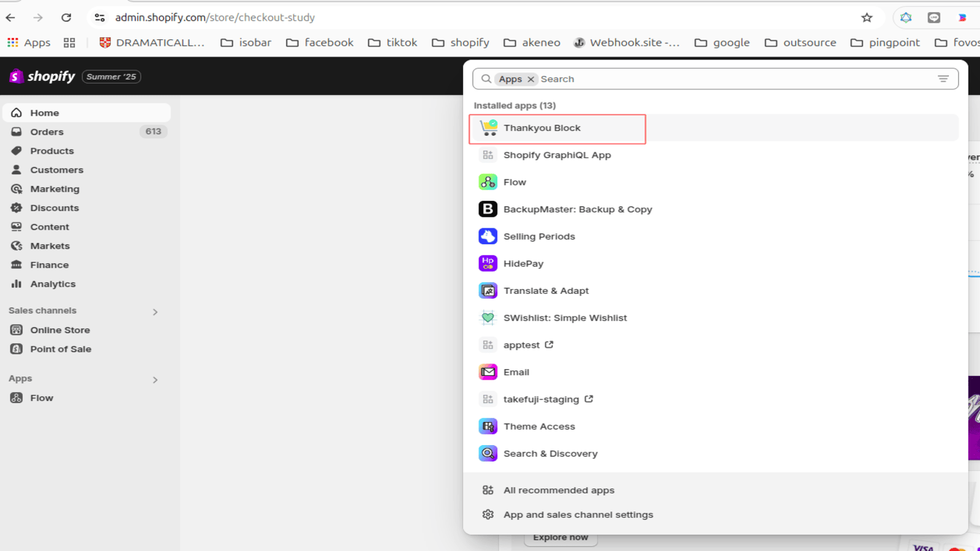980x551 pixels.
Task: Open the tiktok bookmarks folder
Action: click(x=393, y=42)
